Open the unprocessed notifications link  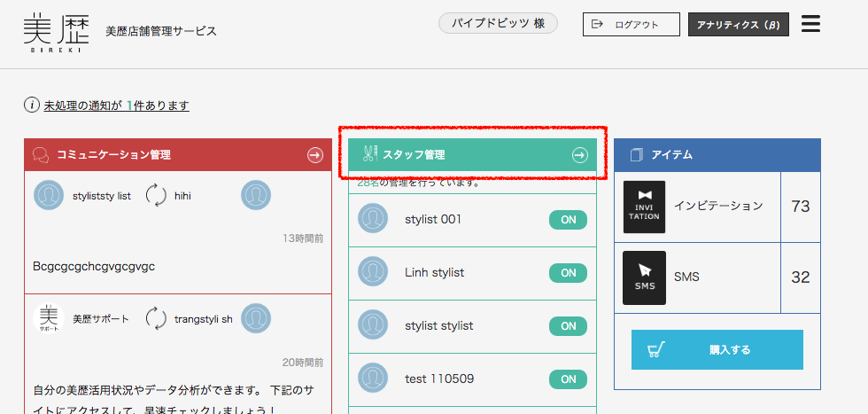[x=116, y=105]
